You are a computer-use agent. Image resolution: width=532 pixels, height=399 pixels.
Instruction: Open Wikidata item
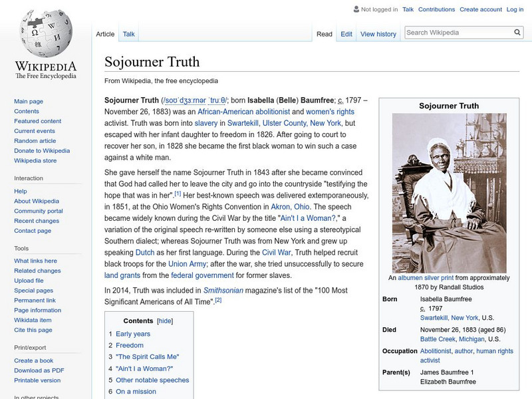click(x=33, y=320)
